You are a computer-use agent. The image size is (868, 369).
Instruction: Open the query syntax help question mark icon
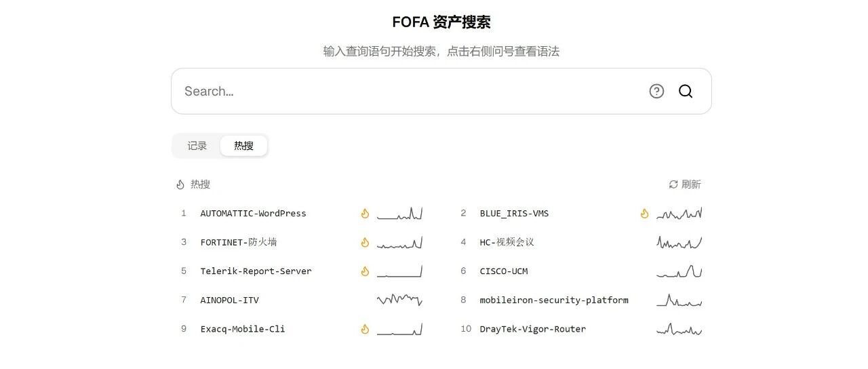656,91
